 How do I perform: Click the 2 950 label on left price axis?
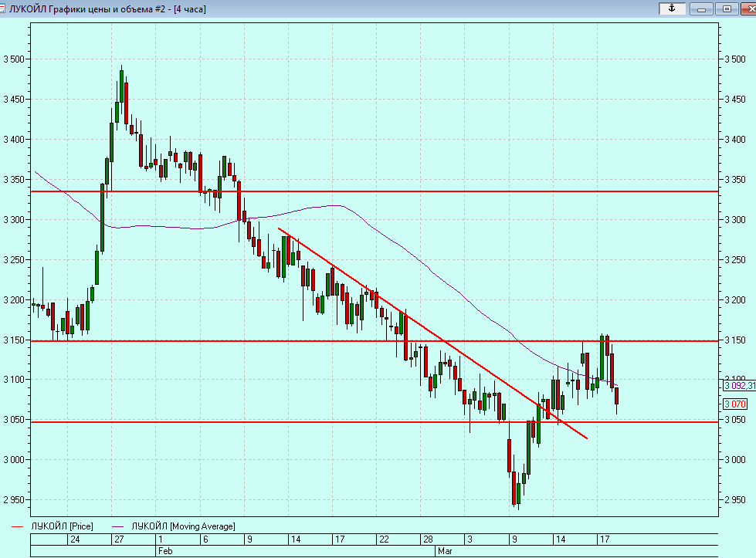click(x=13, y=499)
